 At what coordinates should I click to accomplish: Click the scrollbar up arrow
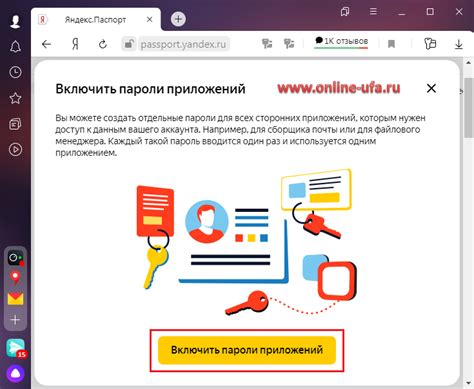tap(469, 63)
